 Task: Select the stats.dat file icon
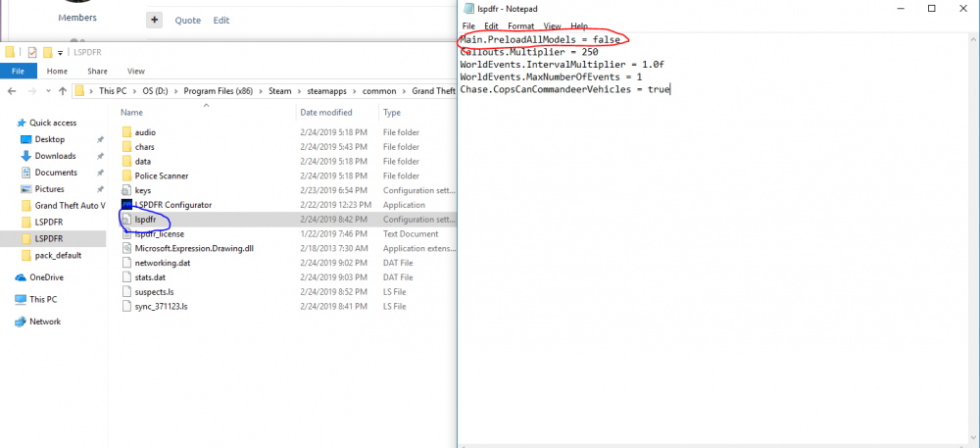pyautogui.click(x=126, y=276)
